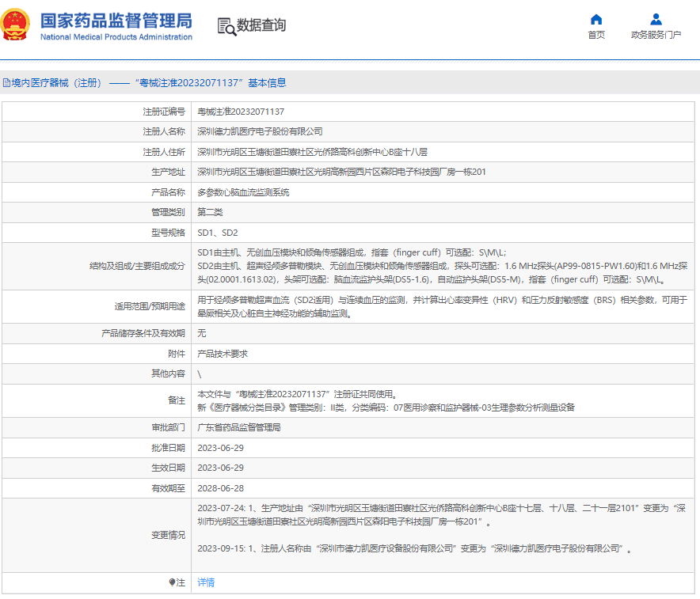Click the 型号规格 row label

(168, 233)
